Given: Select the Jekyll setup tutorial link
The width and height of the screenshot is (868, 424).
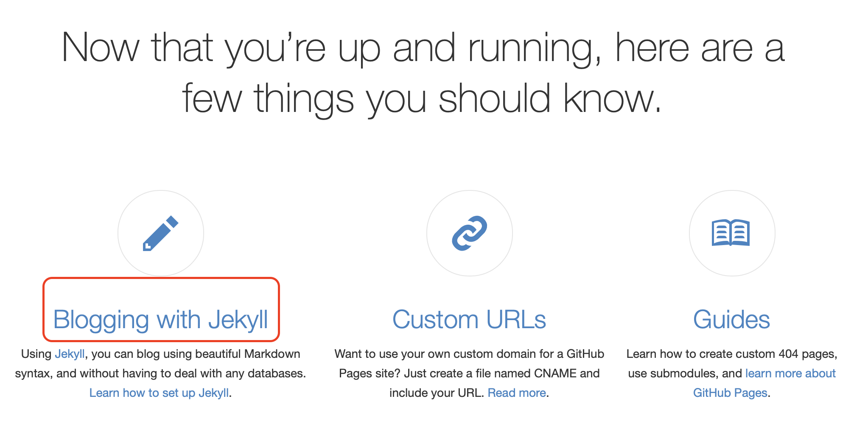Looking at the screenshot, I should (160, 393).
